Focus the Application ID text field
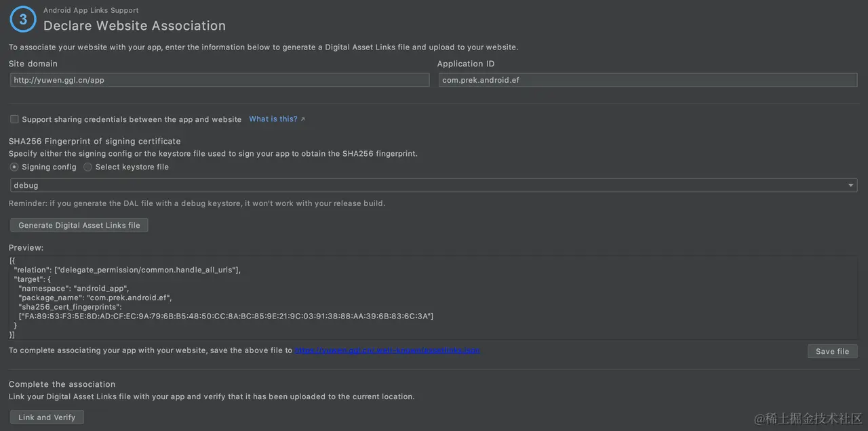868x431 pixels. point(648,80)
